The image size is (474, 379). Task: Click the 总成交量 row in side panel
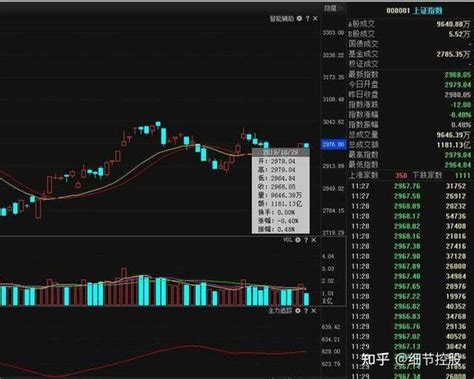[x=410, y=135]
